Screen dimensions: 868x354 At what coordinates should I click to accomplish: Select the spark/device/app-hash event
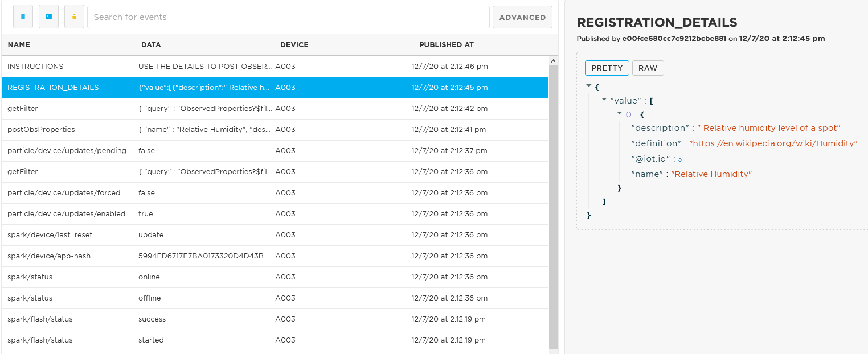[x=275, y=256]
